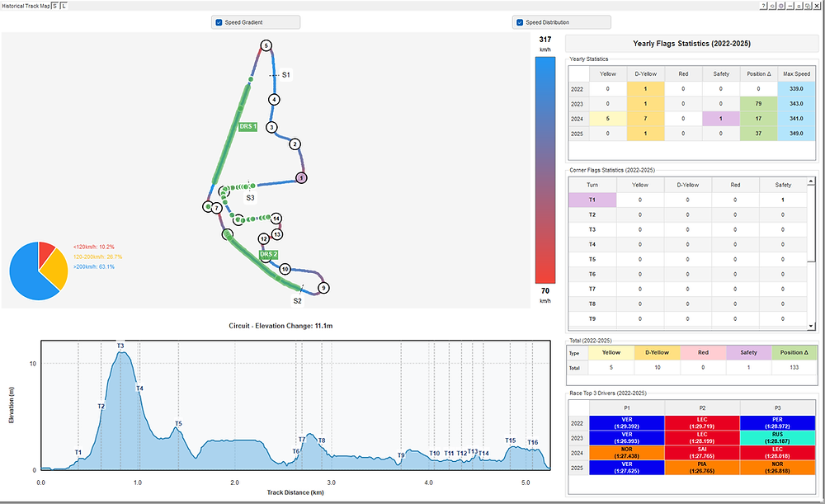Click the blue pie slice over 200km/h
The width and height of the screenshot is (825, 504).
[26, 276]
